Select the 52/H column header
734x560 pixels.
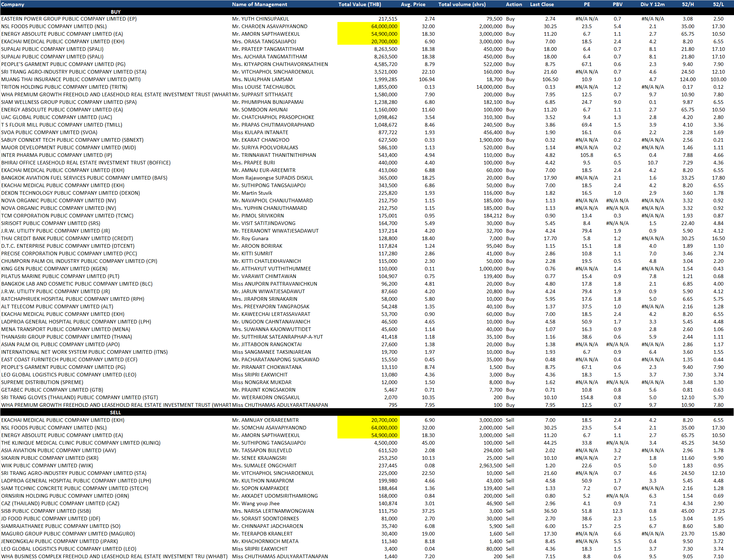pyautogui.click(x=688, y=4)
